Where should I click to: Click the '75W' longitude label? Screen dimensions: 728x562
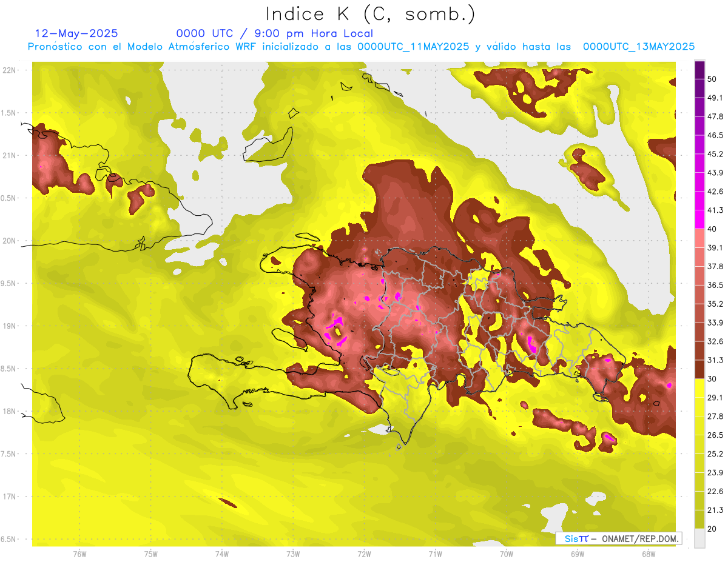coord(151,554)
